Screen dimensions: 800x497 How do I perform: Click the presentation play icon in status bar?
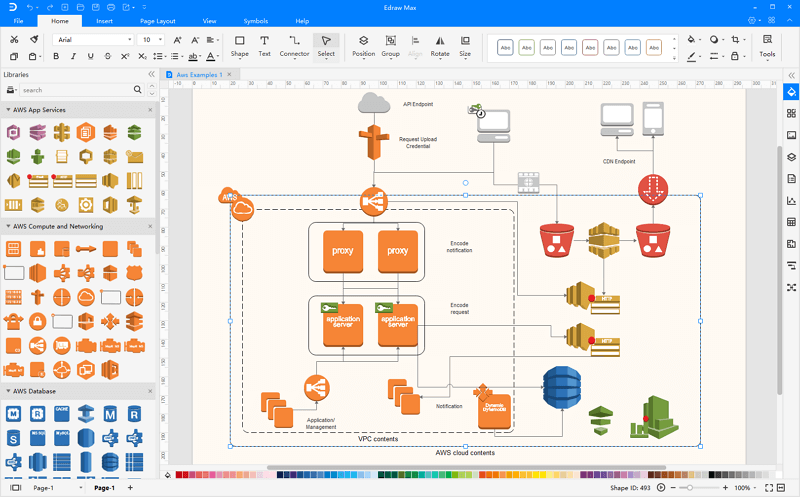[661, 488]
